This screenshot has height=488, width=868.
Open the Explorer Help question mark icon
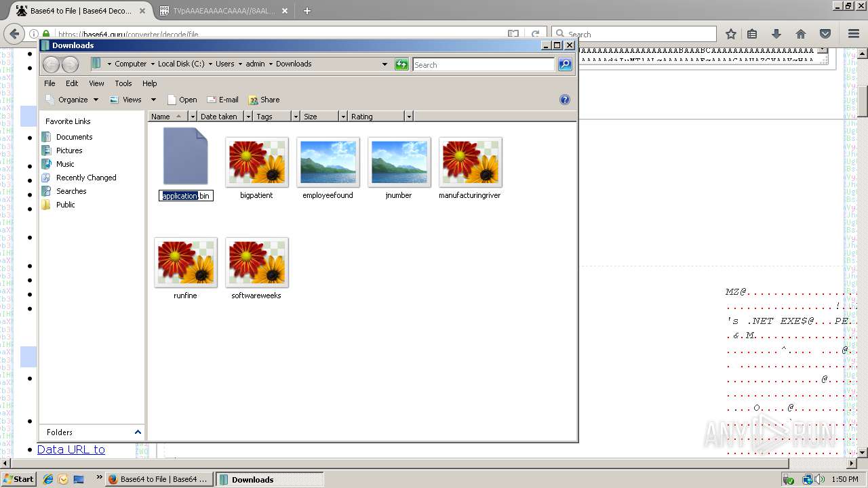tap(565, 100)
